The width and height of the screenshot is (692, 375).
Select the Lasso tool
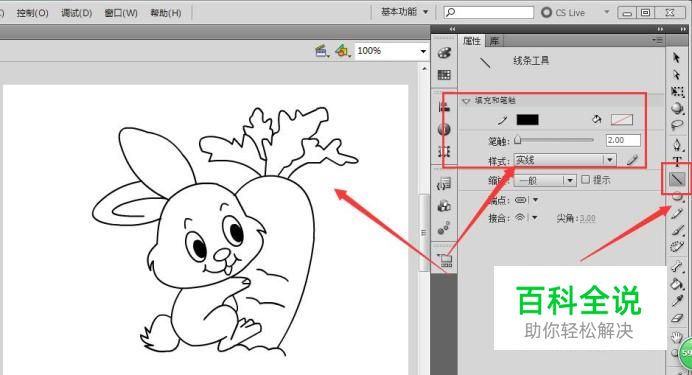[x=677, y=125]
